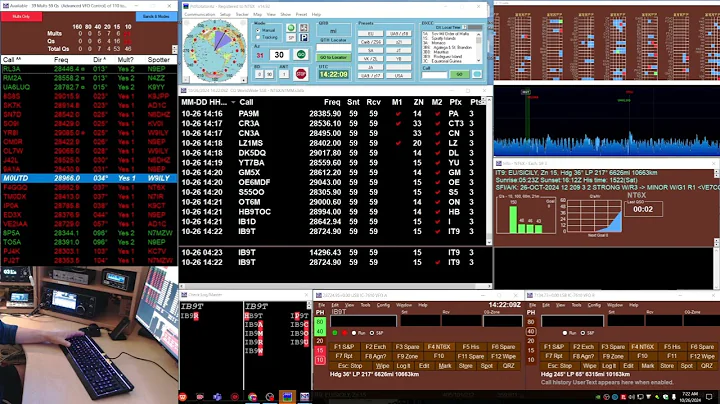This screenshot has width=720, height=404.
Task: Click the EU preset button
Action: point(371,34)
